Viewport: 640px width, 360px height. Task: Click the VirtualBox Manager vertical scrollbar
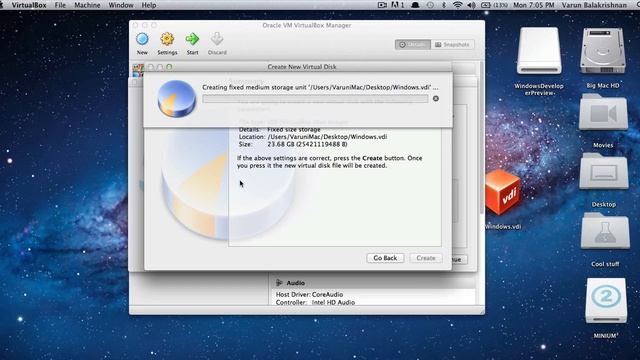coord(482,139)
